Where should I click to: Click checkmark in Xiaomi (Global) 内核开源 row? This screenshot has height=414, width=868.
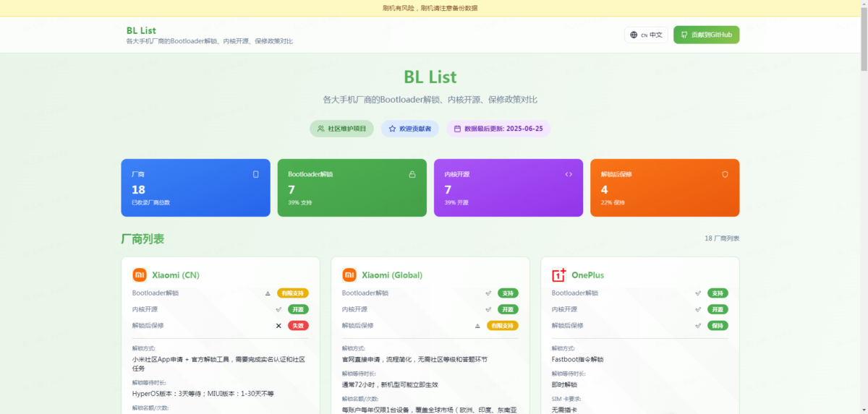coord(488,309)
